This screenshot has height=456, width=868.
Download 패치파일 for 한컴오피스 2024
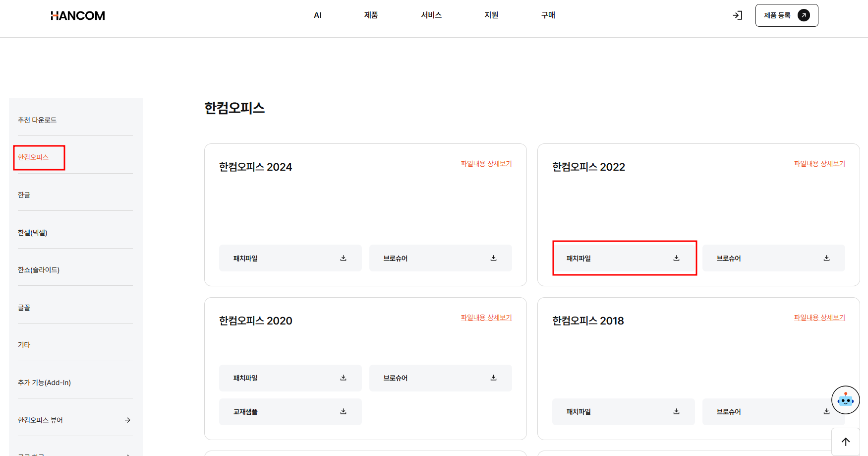tap(290, 258)
